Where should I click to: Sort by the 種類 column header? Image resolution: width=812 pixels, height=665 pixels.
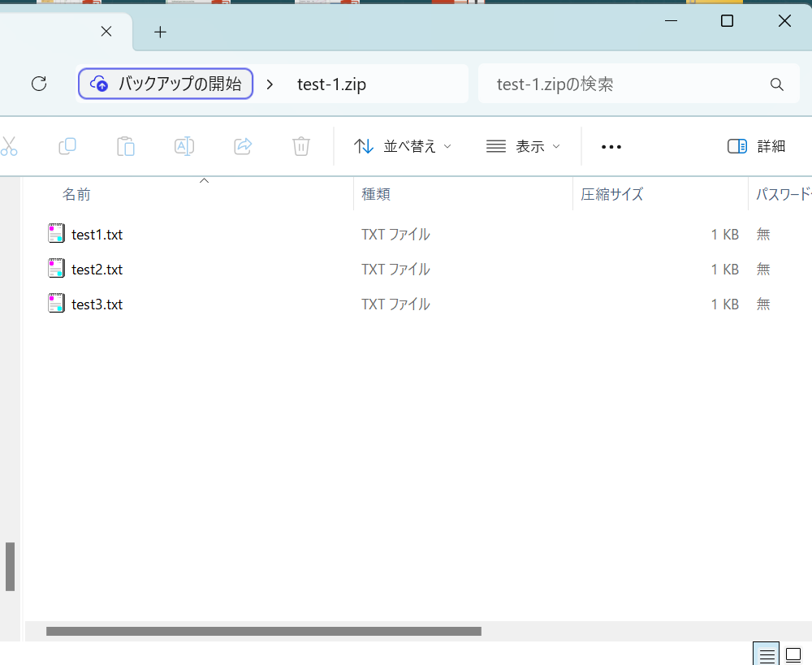[376, 194]
